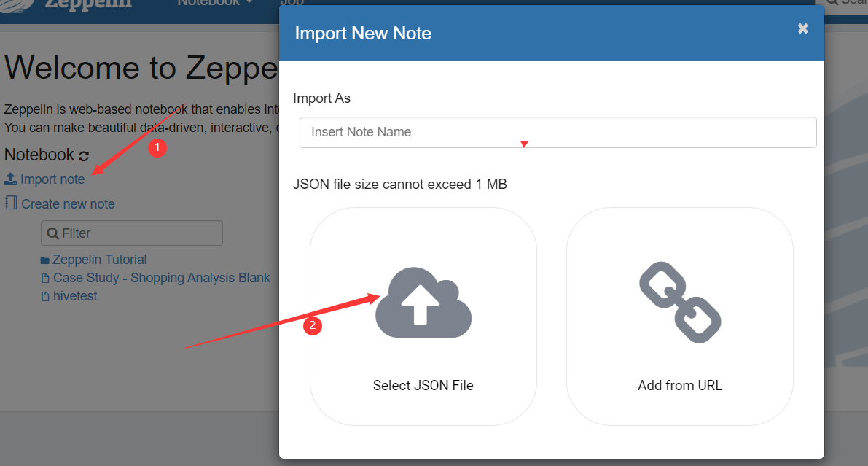Click the Welcome to Zeppelin heading
This screenshot has height=466, width=868.
point(141,68)
